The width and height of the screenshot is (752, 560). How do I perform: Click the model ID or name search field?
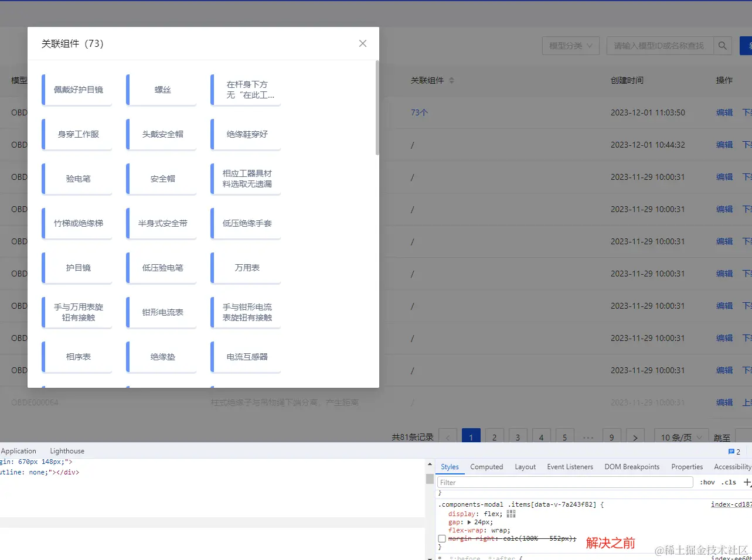pyautogui.click(x=660, y=46)
